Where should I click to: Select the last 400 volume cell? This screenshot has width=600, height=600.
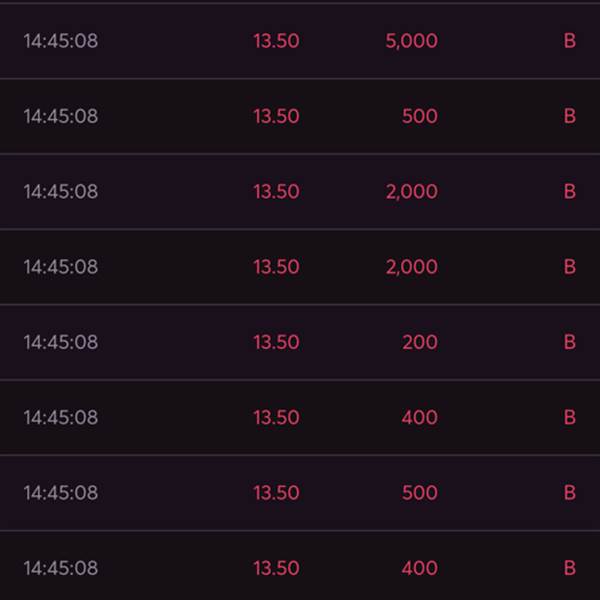419,568
